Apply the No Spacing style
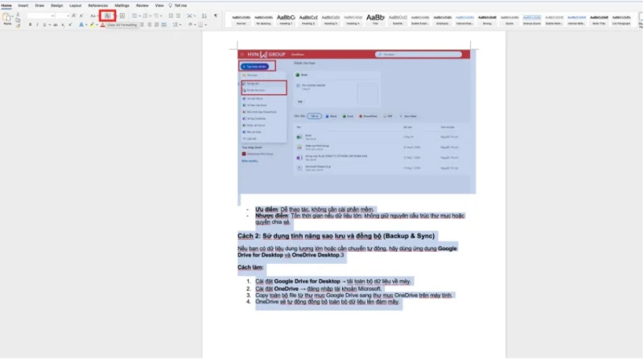644x359 pixels. coord(263,19)
